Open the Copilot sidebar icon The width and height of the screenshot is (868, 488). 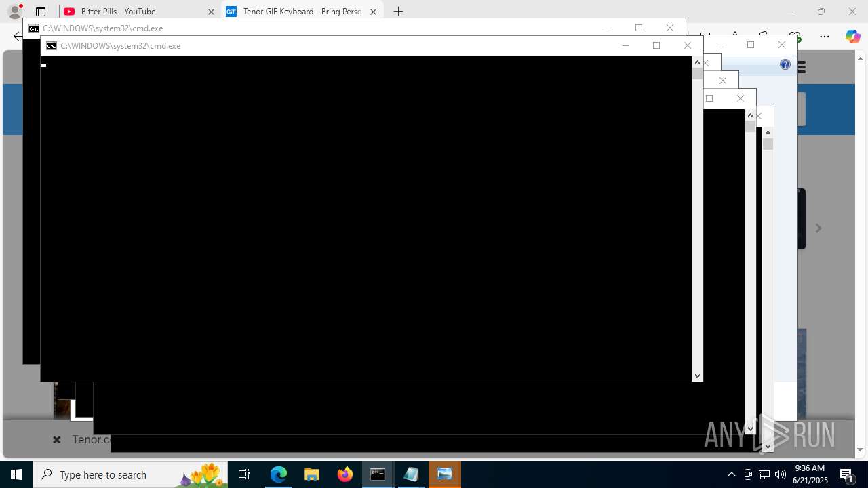852,37
